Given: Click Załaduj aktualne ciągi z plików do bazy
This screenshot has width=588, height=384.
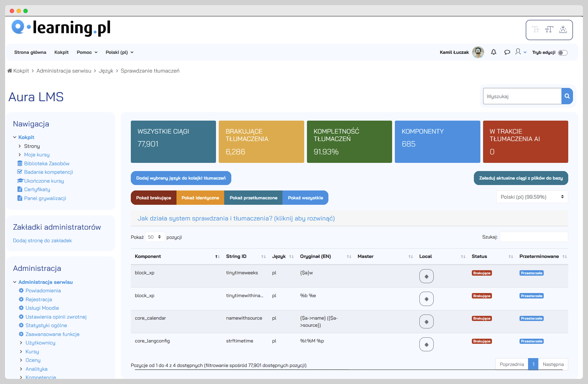Looking at the screenshot, I should click(x=521, y=178).
